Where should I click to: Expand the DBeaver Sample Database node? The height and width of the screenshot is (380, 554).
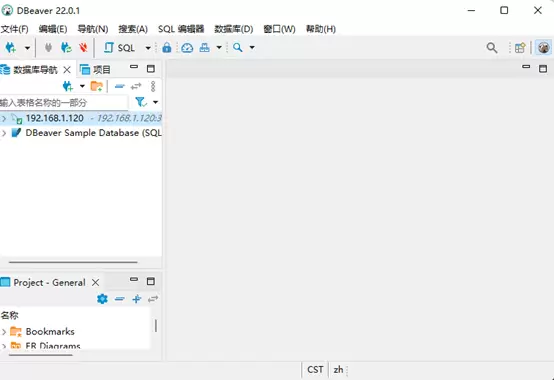tap(4, 133)
